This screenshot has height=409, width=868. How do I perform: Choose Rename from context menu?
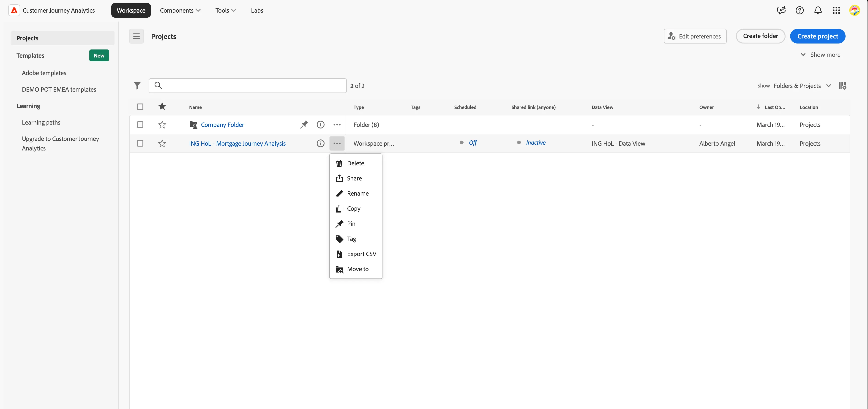(x=355, y=193)
